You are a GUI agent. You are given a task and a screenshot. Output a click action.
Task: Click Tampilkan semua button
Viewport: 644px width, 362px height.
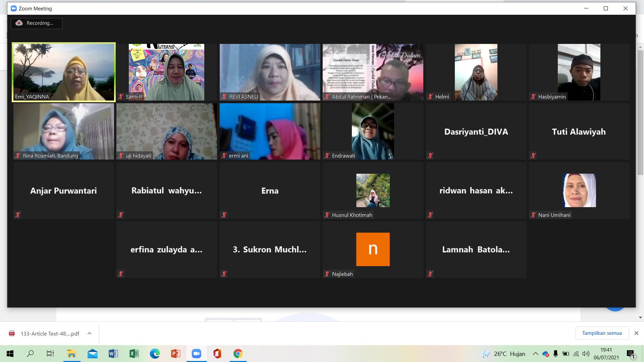point(602,333)
